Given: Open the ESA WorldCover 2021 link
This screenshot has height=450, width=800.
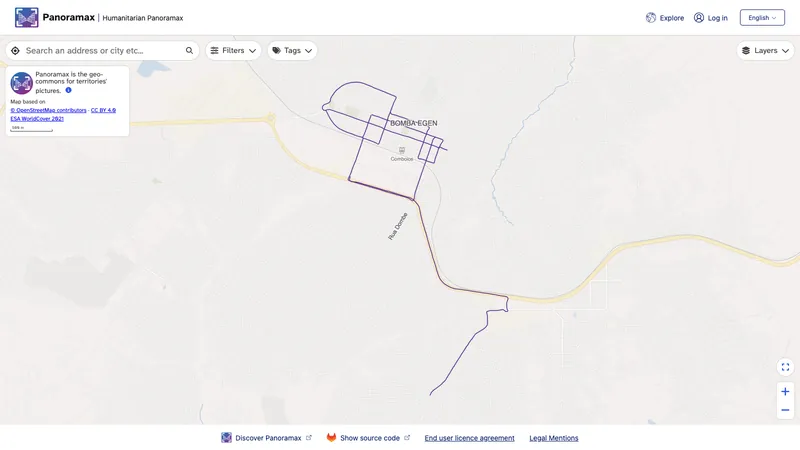Looking at the screenshot, I should coord(37,118).
